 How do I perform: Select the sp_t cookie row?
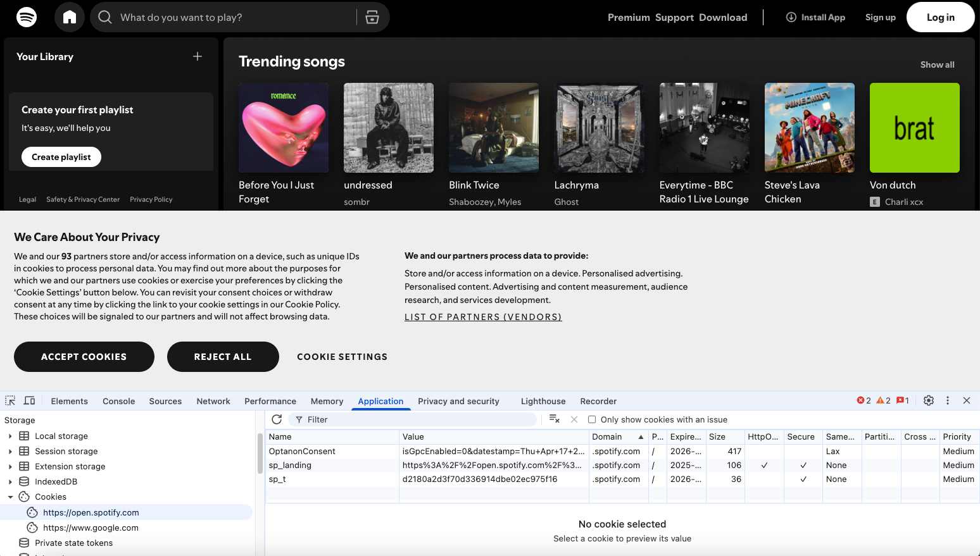pyautogui.click(x=622, y=479)
